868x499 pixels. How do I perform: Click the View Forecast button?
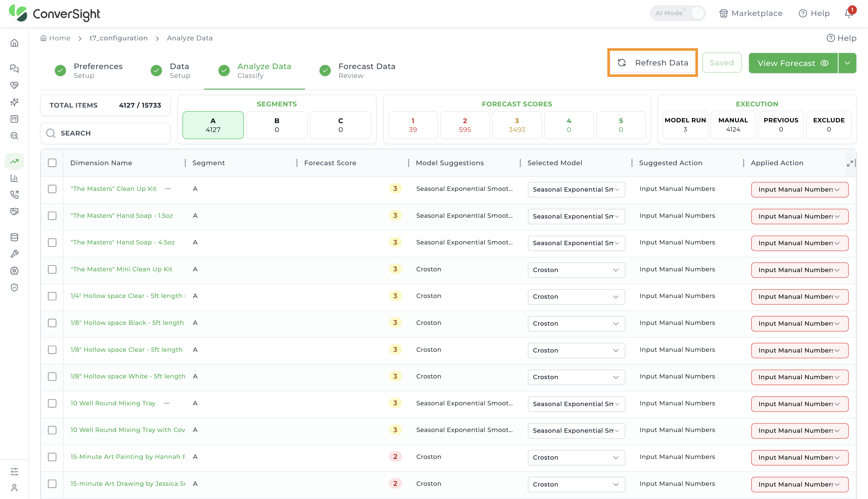point(793,63)
